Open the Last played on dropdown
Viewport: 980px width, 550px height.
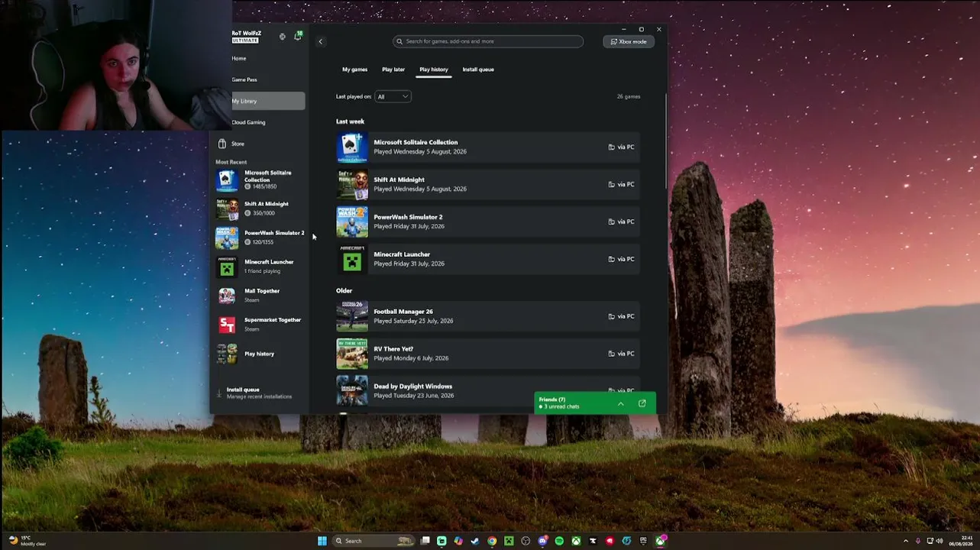coord(393,96)
